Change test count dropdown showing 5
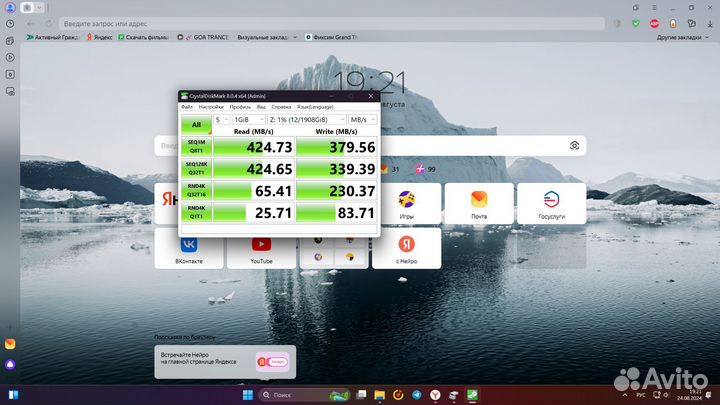The height and width of the screenshot is (405, 720). tap(221, 119)
